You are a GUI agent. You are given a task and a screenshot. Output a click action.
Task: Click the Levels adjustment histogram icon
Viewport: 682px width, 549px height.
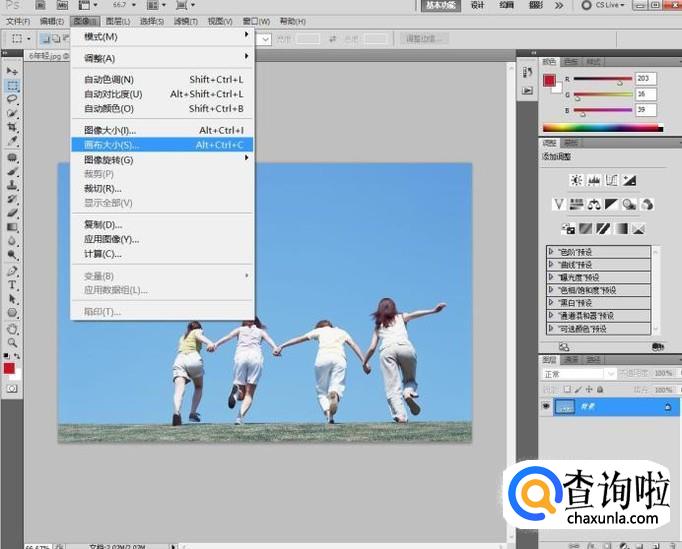(x=594, y=180)
